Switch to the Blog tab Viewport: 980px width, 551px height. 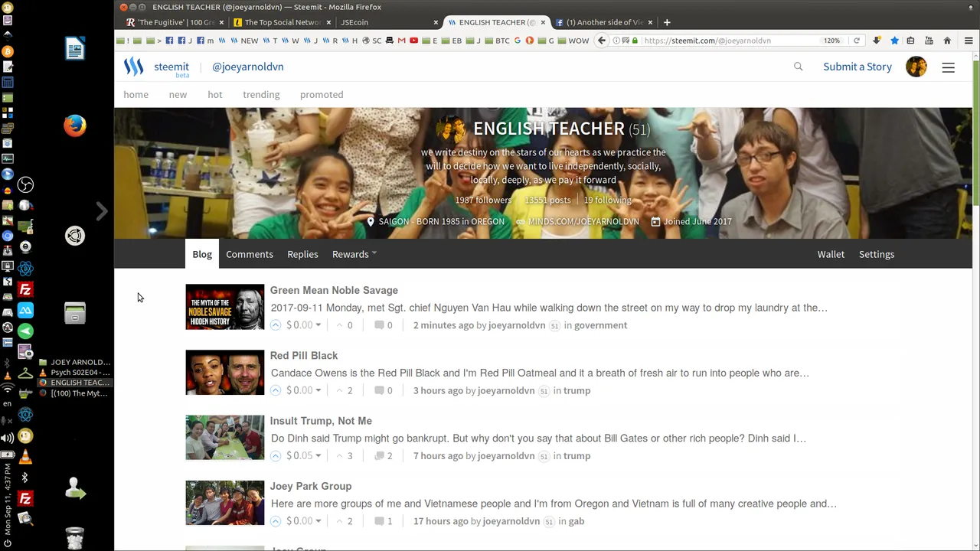(x=202, y=254)
